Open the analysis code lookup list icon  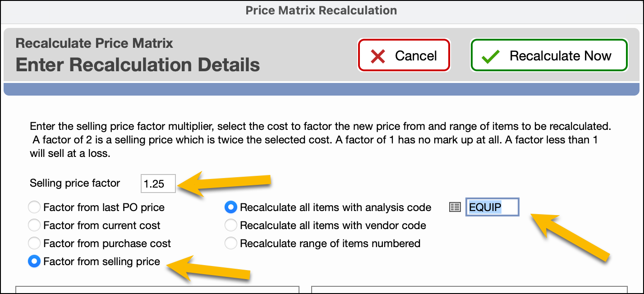[x=455, y=207]
